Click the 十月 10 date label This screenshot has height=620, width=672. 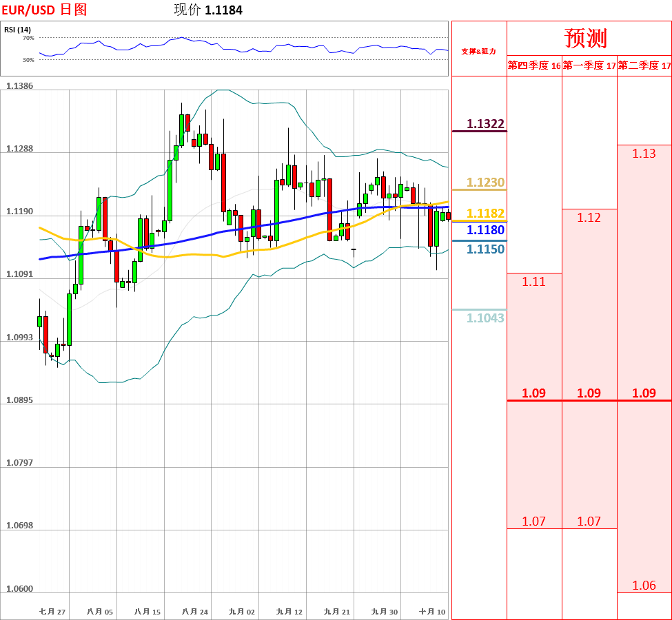(x=432, y=612)
